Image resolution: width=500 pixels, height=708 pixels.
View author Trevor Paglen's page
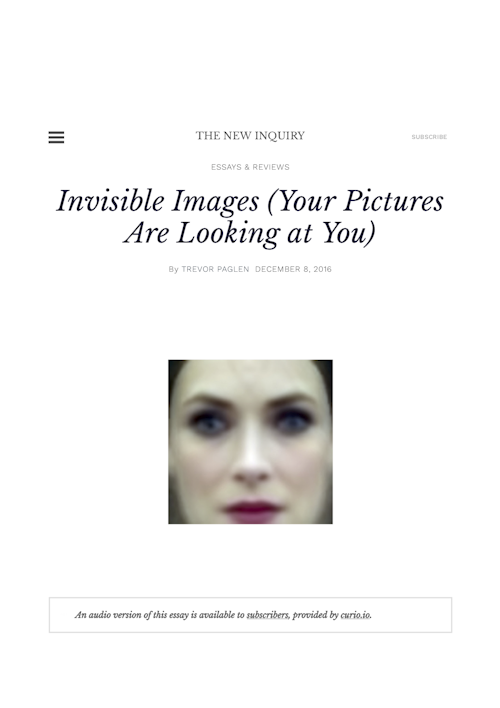click(x=215, y=269)
